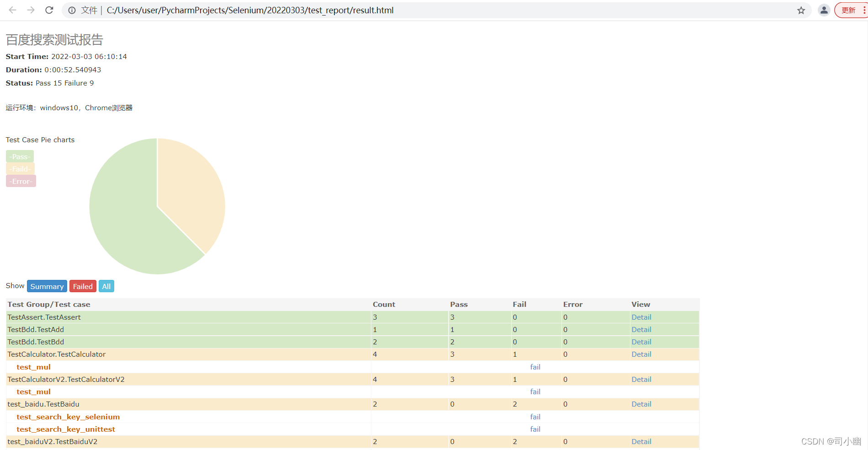Show the Summary view
The image size is (868, 450).
47,286
